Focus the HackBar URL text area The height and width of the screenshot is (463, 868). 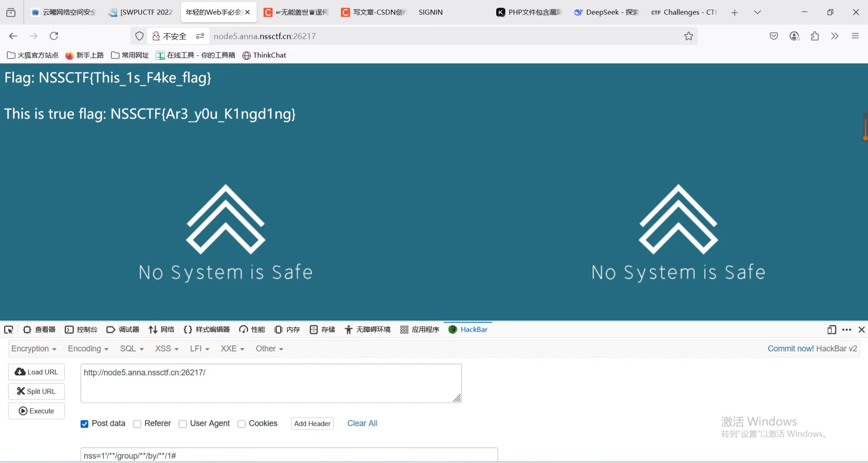(x=271, y=383)
